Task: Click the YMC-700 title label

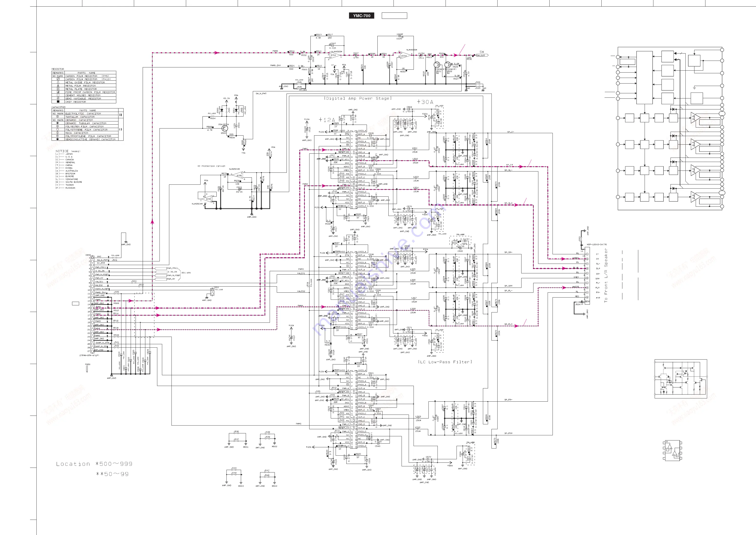Action: point(361,15)
